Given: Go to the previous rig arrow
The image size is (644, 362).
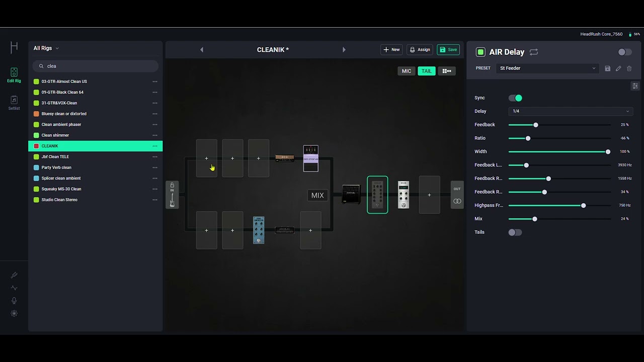Looking at the screenshot, I should point(202,50).
